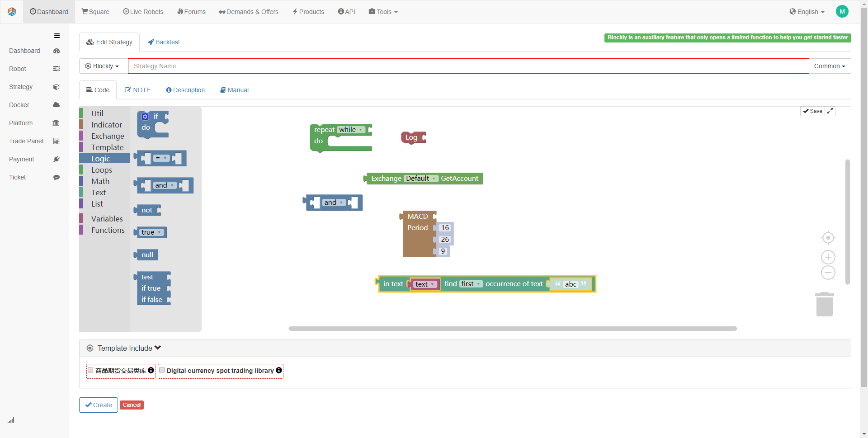The height and width of the screenshot is (438, 868).
Task: Open the Dashboard gauge icon in sidebar
Action: (57, 51)
